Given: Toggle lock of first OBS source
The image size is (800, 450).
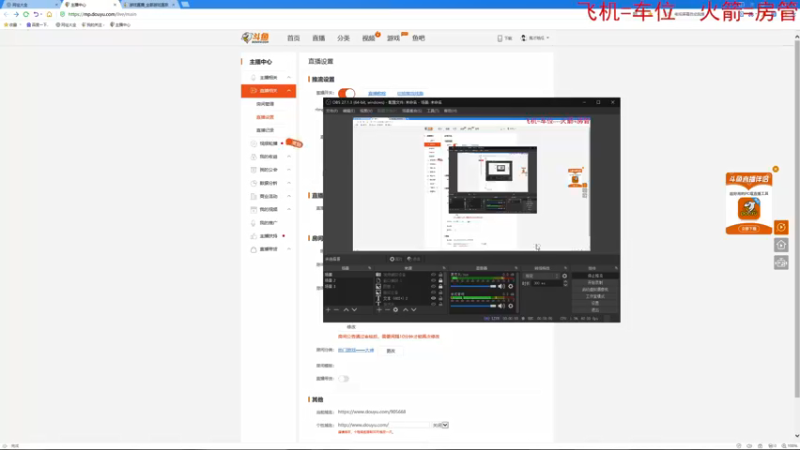Looking at the screenshot, I should click(x=440, y=274).
